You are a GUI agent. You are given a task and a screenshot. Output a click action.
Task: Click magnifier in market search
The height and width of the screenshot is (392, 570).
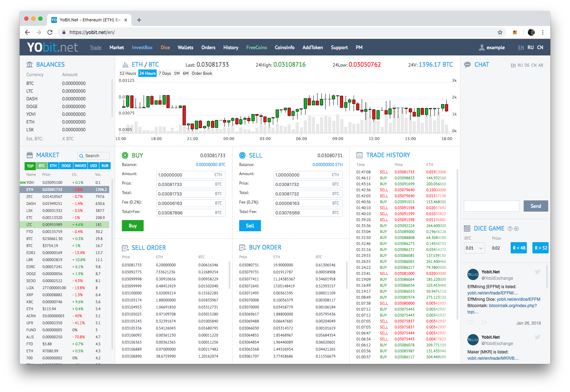point(81,156)
